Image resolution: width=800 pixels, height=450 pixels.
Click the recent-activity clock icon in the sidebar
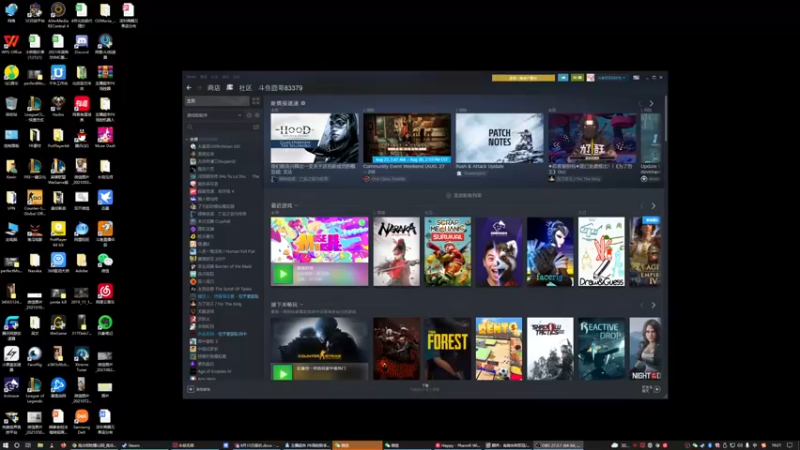pos(249,115)
